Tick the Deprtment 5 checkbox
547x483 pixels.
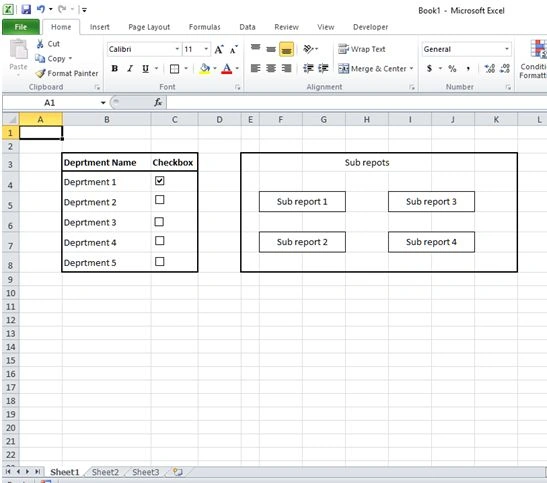coord(159,262)
